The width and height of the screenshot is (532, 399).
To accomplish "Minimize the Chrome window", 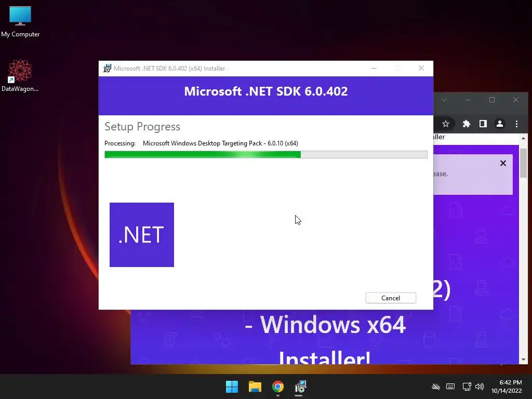I will [x=468, y=100].
